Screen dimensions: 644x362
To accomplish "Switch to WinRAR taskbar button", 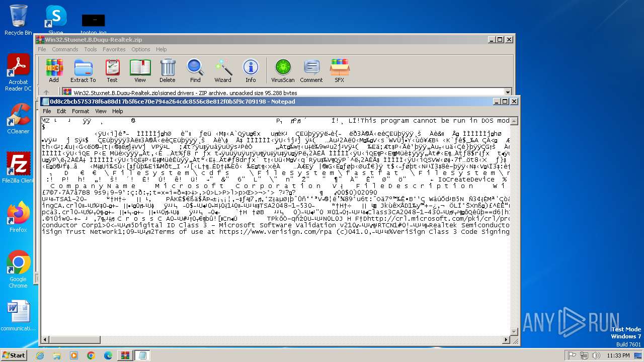I will [125, 355].
